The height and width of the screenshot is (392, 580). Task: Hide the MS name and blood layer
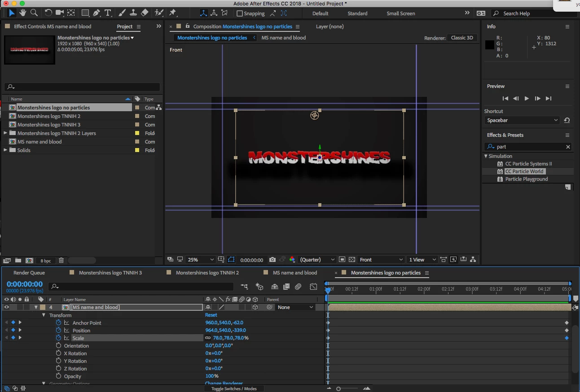(x=6, y=307)
